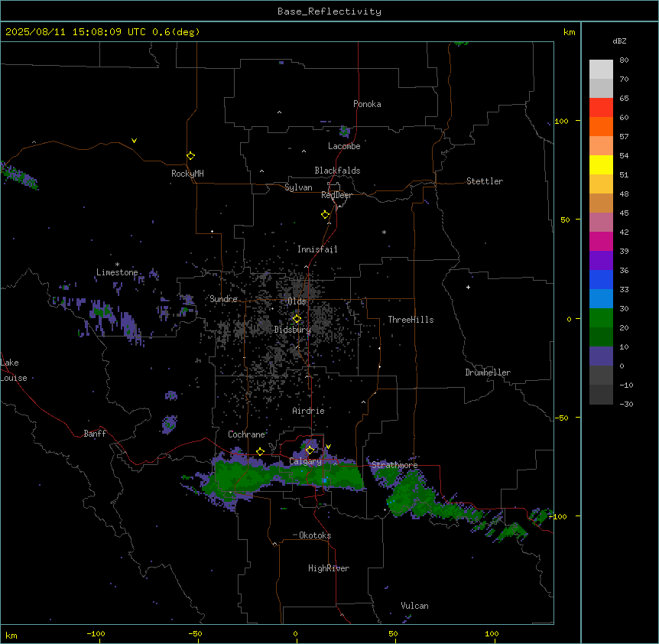Viewport: 659px width, 644px height.
Task: Click the dBZ legend heading
Action: (619, 41)
